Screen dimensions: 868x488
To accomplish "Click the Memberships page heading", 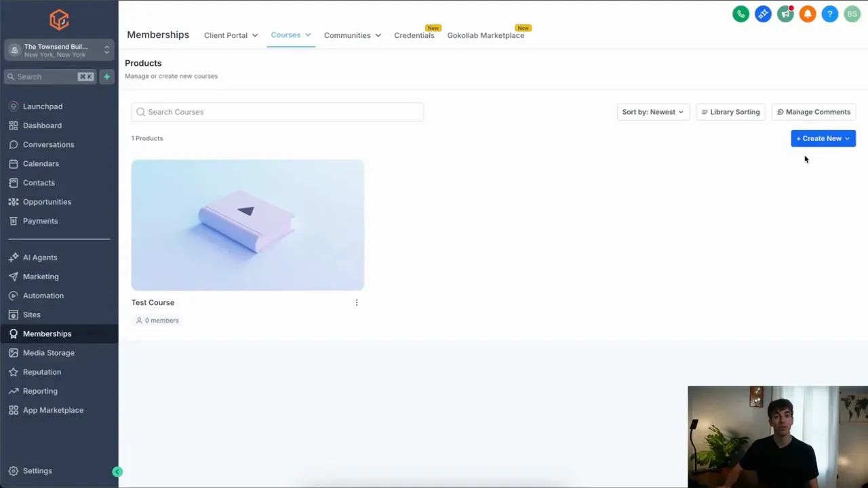I will click(x=158, y=35).
